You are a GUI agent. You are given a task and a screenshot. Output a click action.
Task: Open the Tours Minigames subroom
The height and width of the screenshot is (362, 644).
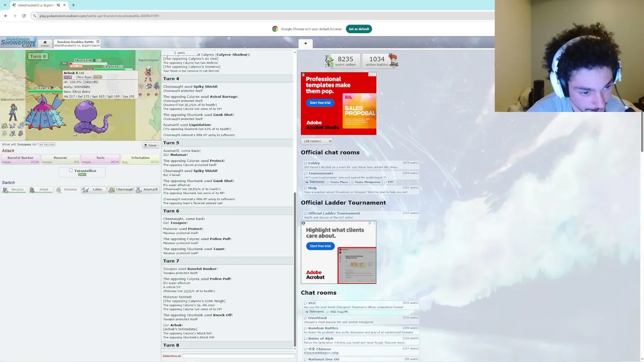(367, 182)
